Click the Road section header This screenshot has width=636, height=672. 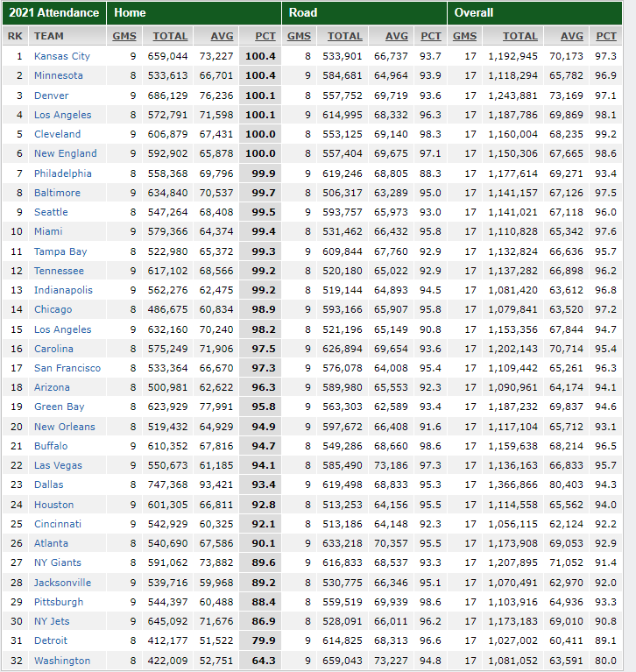click(x=364, y=13)
